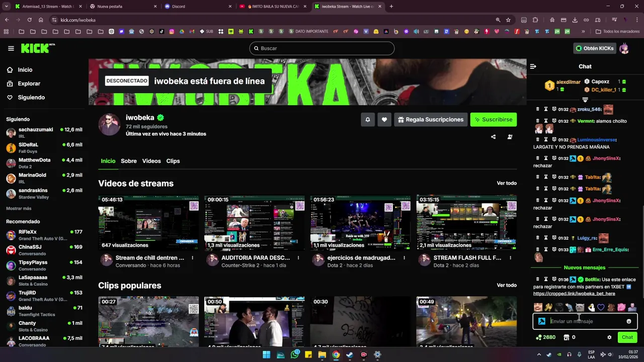644x362 pixels.
Task: Click the bear emote in quick emote bar
Action: point(611,307)
